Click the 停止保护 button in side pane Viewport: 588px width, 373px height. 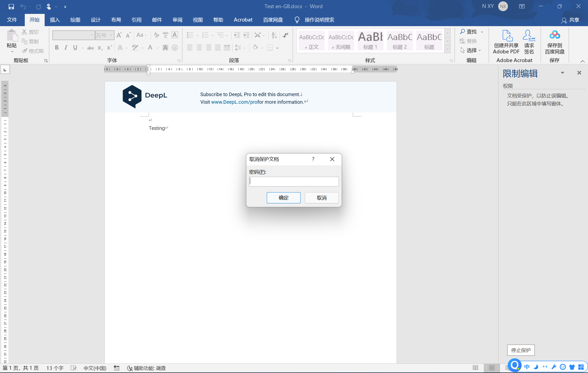click(x=521, y=350)
